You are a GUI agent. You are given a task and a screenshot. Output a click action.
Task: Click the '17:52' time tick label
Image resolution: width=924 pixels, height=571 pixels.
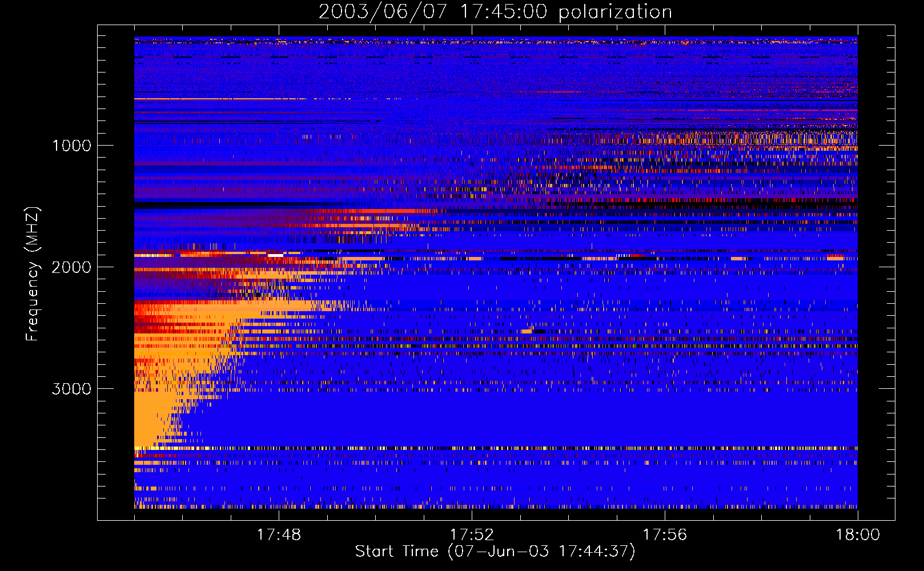(x=472, y=534)
